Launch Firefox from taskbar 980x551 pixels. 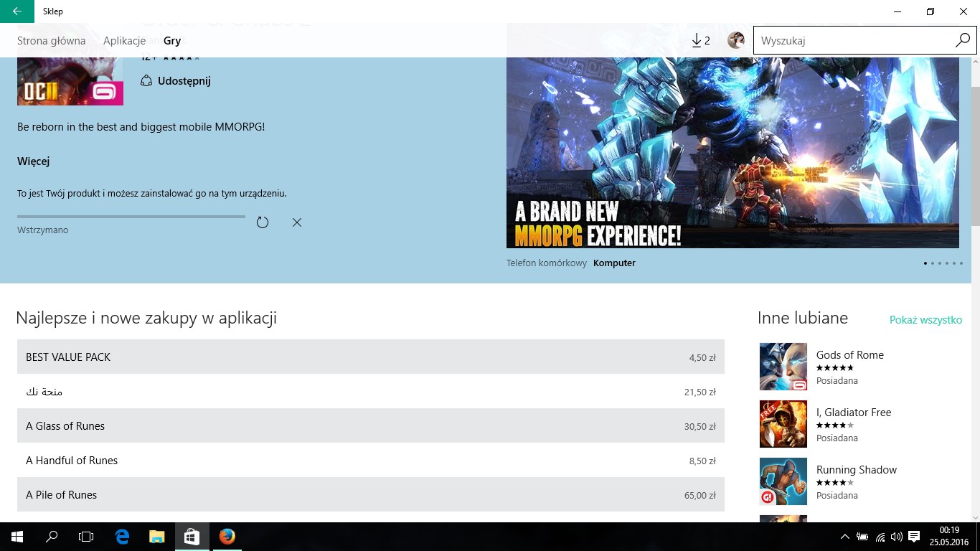click(227, 537)
